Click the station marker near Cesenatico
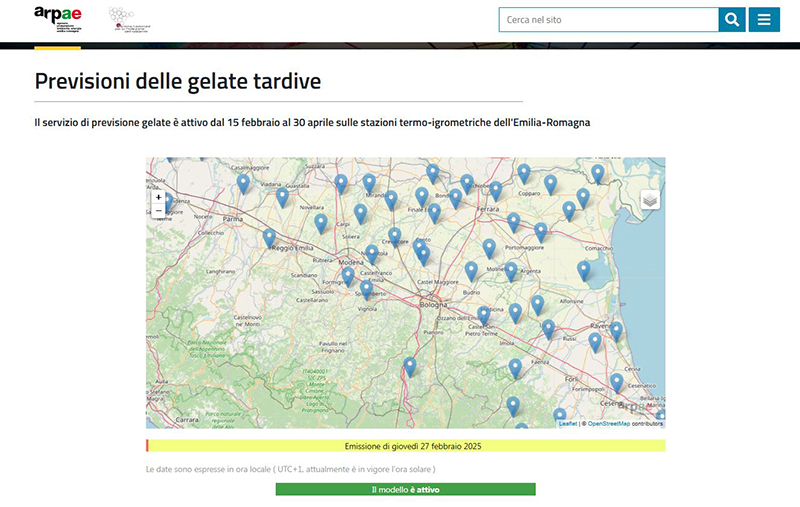 [617, 382]
